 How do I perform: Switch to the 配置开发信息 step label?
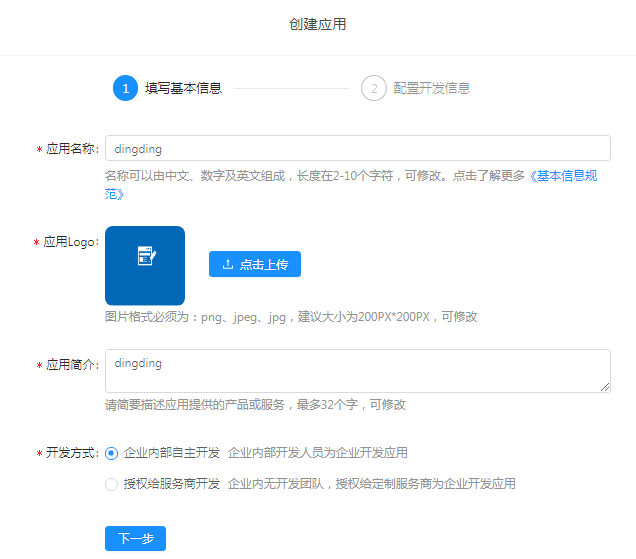pos(431,88)
